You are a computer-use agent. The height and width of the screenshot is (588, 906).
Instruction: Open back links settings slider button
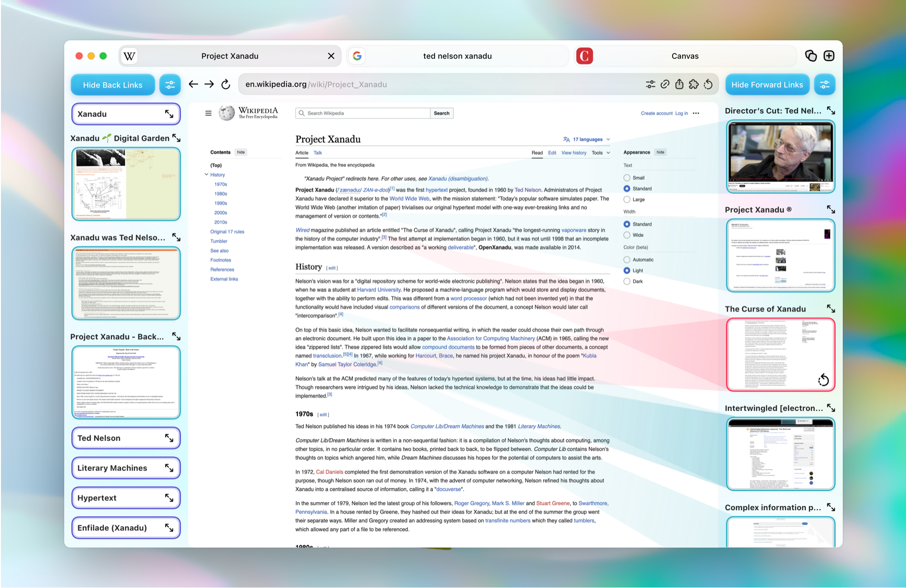[170, 85]
